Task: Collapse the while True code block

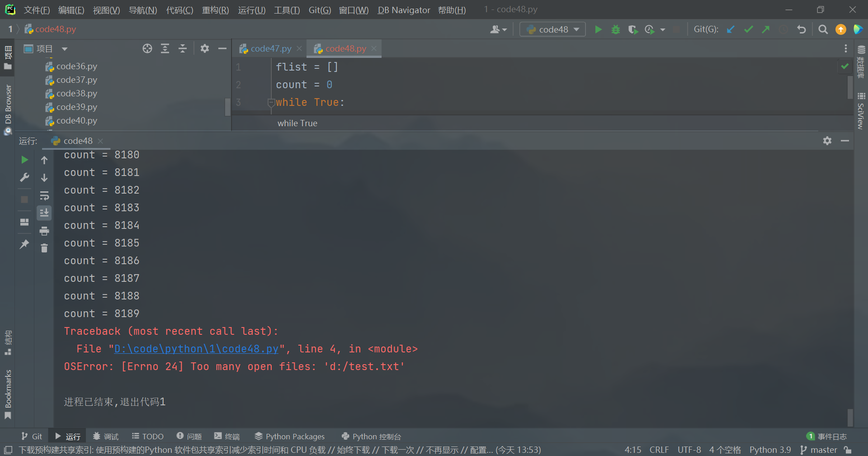Action: [271, 102]
